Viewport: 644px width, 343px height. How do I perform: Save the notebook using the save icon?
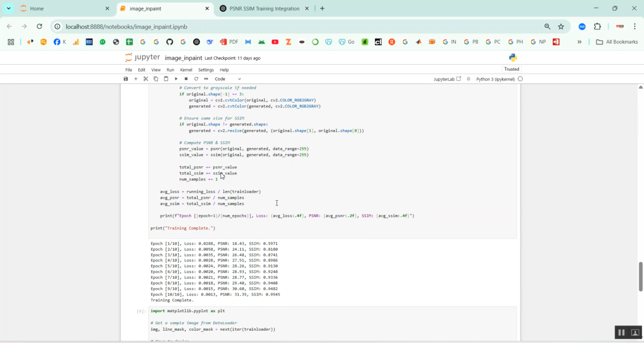[x=126, y=78]
